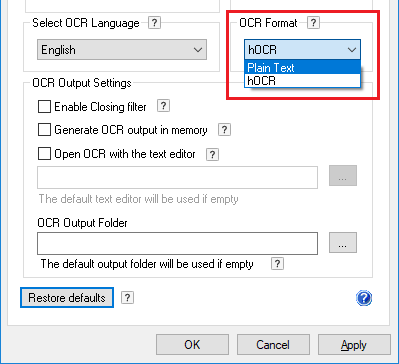Viewport: 399px width, 364px height.
Task: Click help icon next to OCR Format
Action: click(313, 23)
